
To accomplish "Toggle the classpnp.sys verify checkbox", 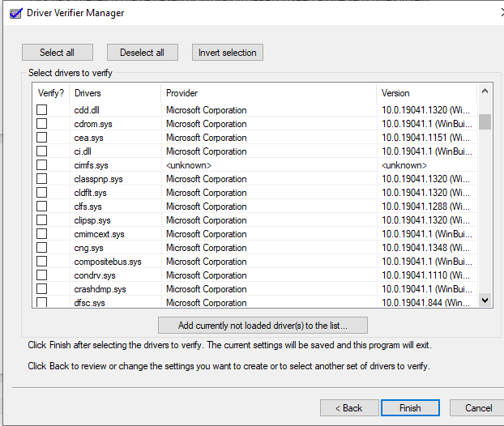I will pos(41,179).
